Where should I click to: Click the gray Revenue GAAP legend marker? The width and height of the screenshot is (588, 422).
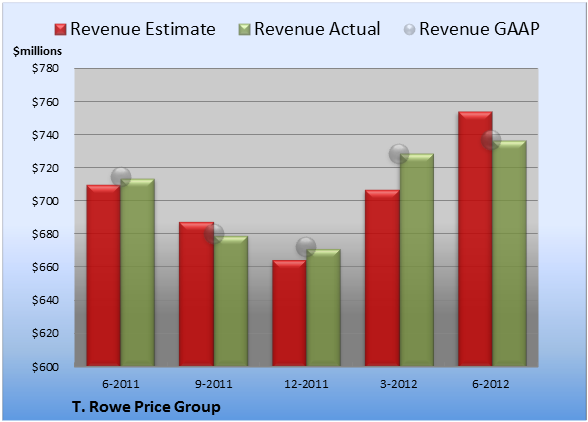(409, 30)
